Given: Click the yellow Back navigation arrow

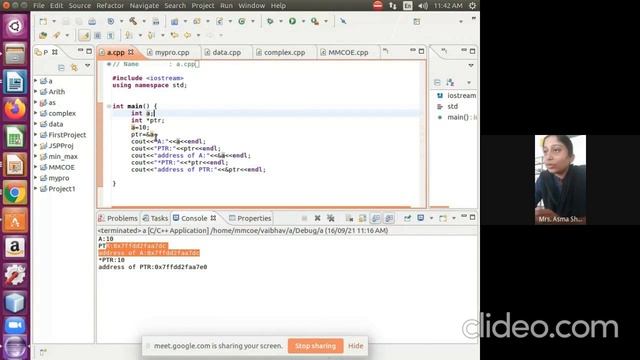Looking at the screenshot, I should point(188,36).
